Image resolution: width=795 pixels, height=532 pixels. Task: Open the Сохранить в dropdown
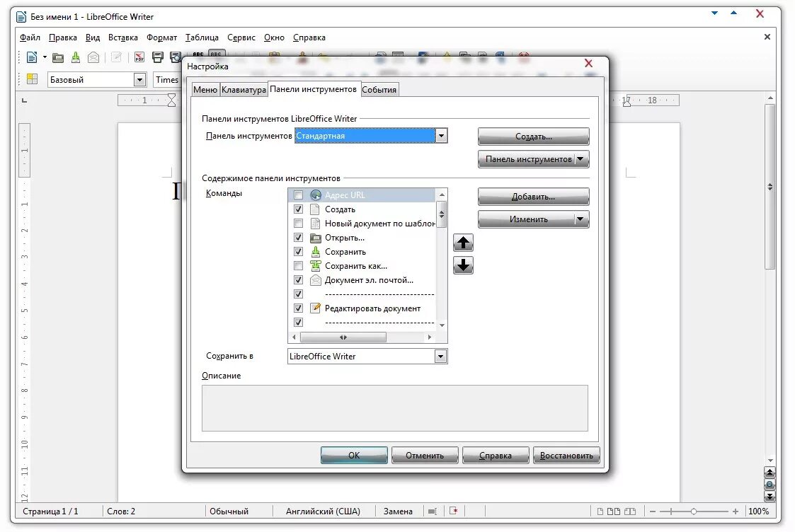tap(442, 356)
